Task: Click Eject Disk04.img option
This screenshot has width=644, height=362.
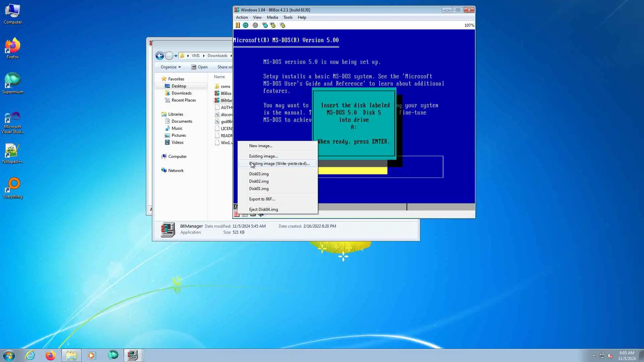Action: pyautogui.click(x=263, y=209)
